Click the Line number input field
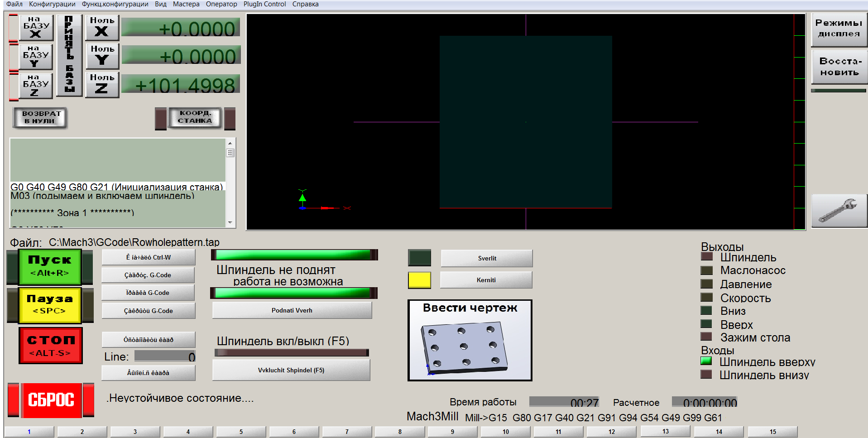This screenshot has width=868, height=438. (165, 356)
